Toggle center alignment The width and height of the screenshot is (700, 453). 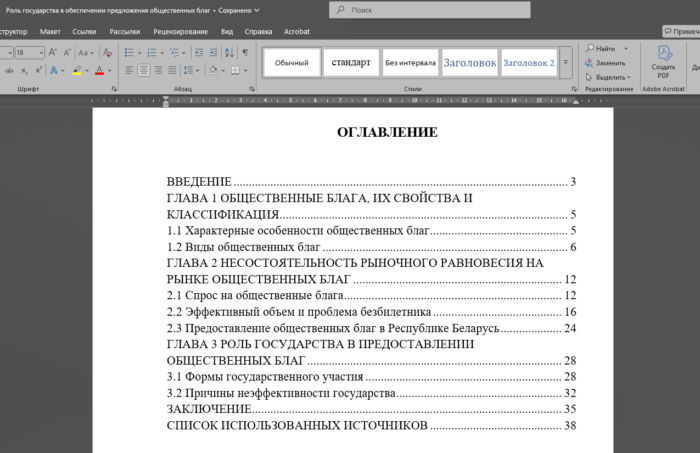(144, 71)
